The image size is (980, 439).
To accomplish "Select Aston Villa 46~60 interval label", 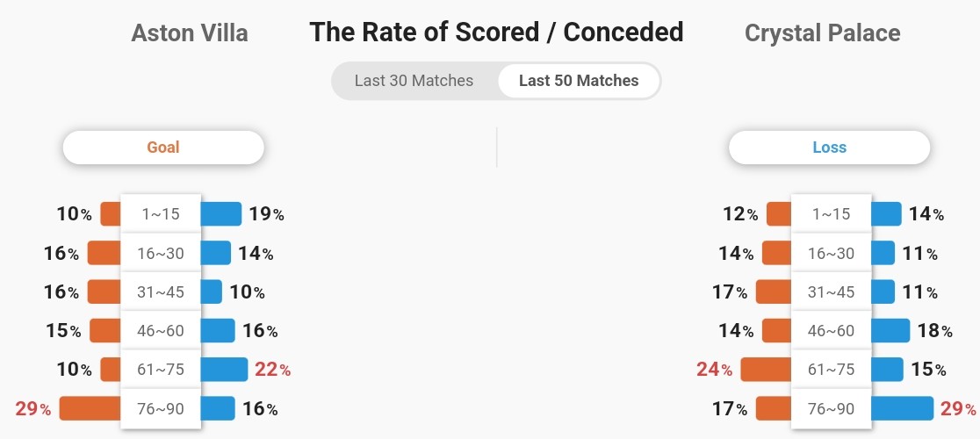I will click(161, 331).
